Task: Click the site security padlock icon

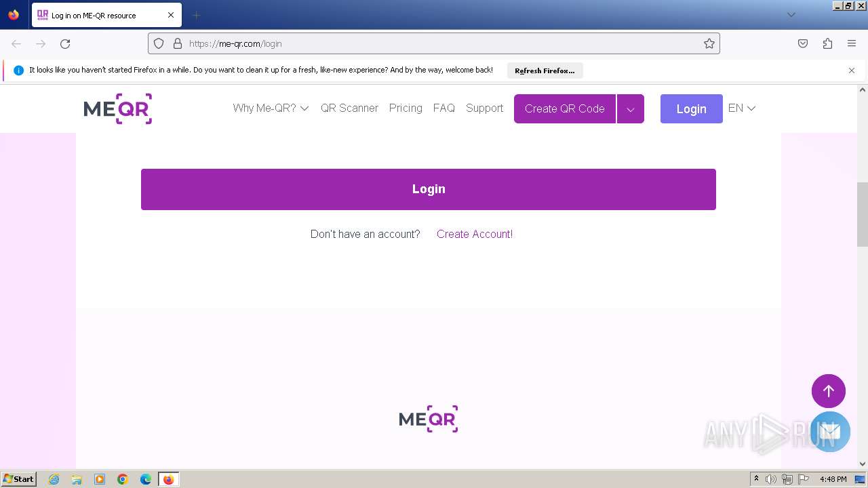Action: click(178, 43)
